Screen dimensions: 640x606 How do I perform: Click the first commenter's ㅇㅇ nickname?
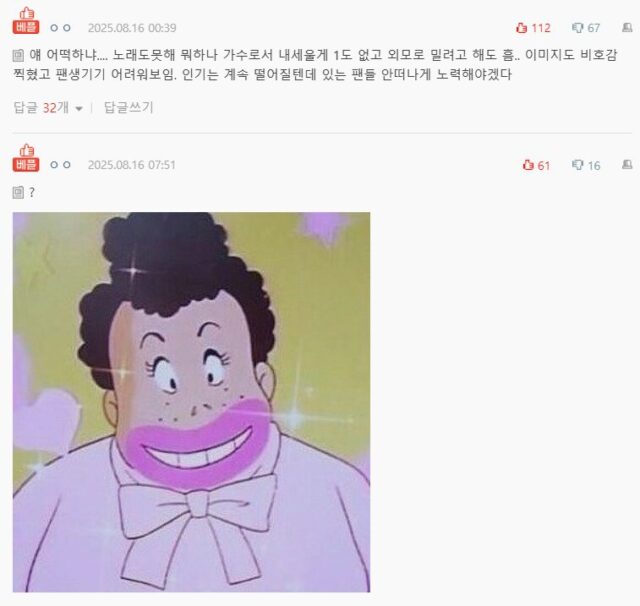[60, 28]
